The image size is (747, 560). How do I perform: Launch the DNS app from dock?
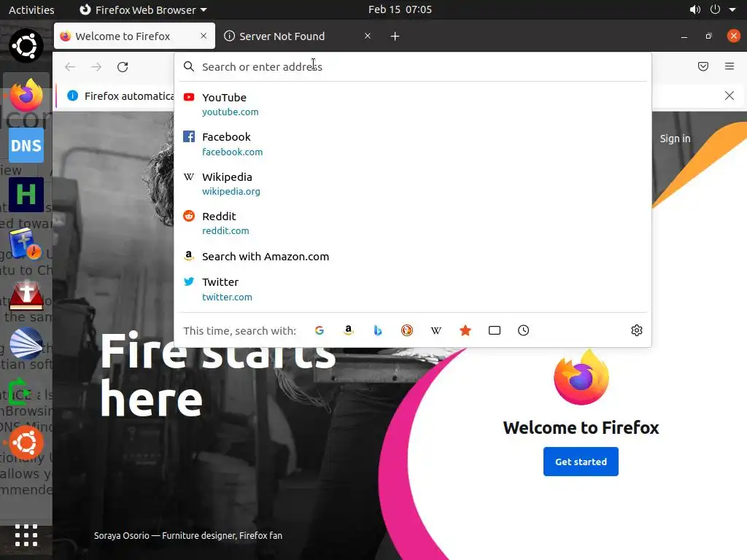tap(26, 145)
